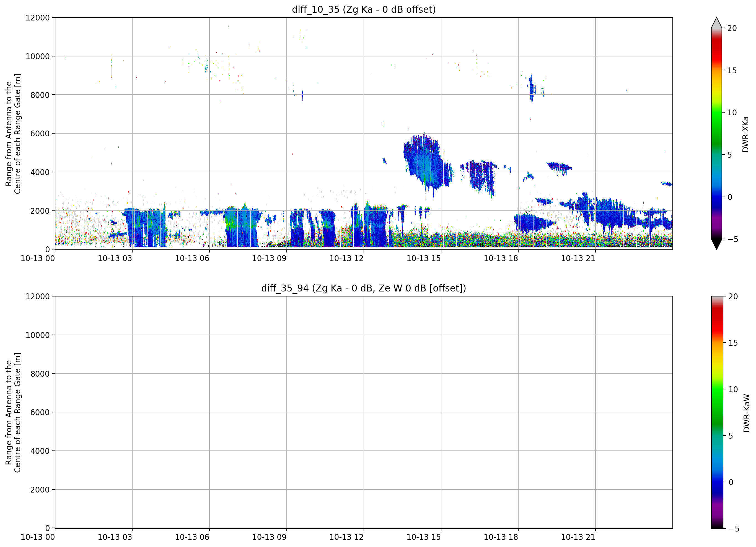Screen dimensions: 756x547
Task: Click the bottom colorbar gradient strip
Action: point(717,412)
